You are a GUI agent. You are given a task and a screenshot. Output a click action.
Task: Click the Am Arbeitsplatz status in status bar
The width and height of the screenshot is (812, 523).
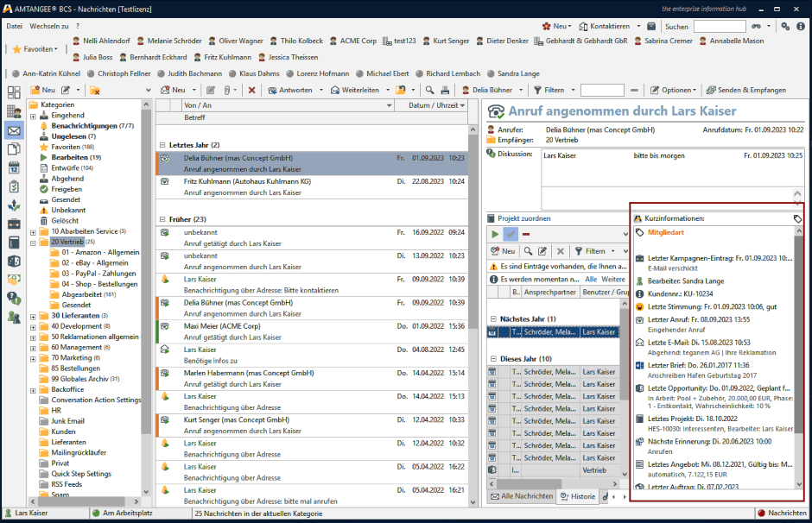click(x=127, y=514)
